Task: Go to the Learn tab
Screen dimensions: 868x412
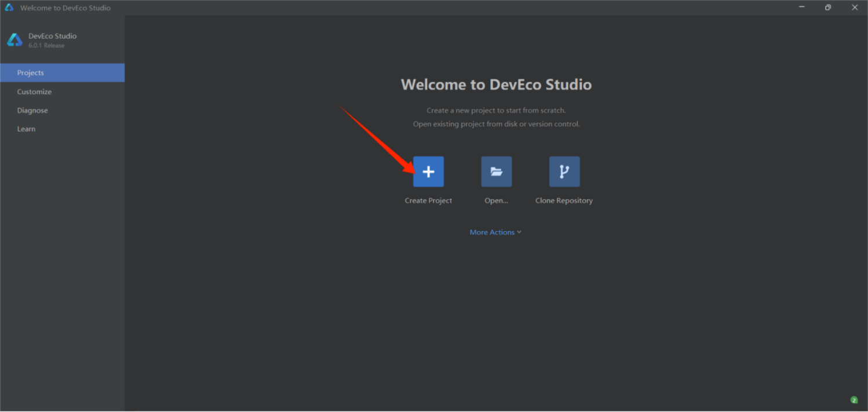Action: (x=63, y=129)
